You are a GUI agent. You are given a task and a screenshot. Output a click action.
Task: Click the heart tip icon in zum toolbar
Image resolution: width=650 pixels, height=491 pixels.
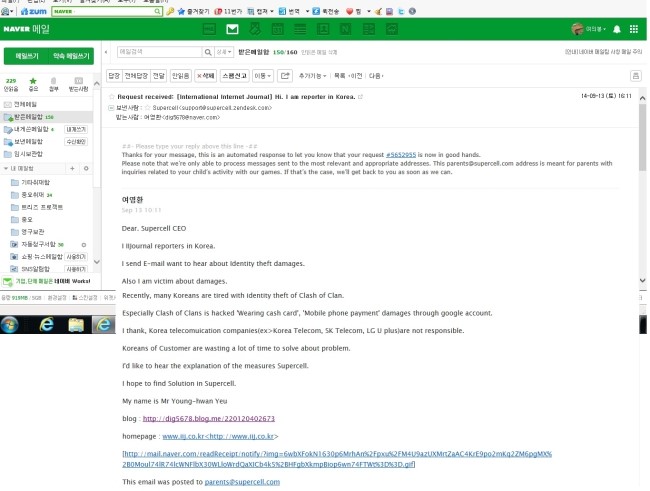[353, 11]
